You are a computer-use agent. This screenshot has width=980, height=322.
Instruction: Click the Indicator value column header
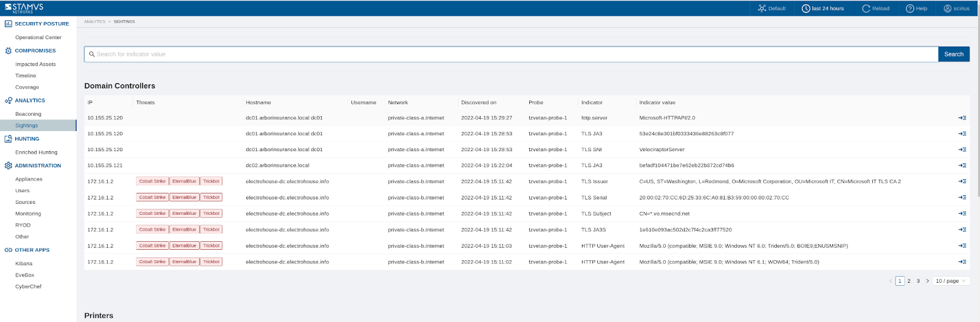pos(657,102)
